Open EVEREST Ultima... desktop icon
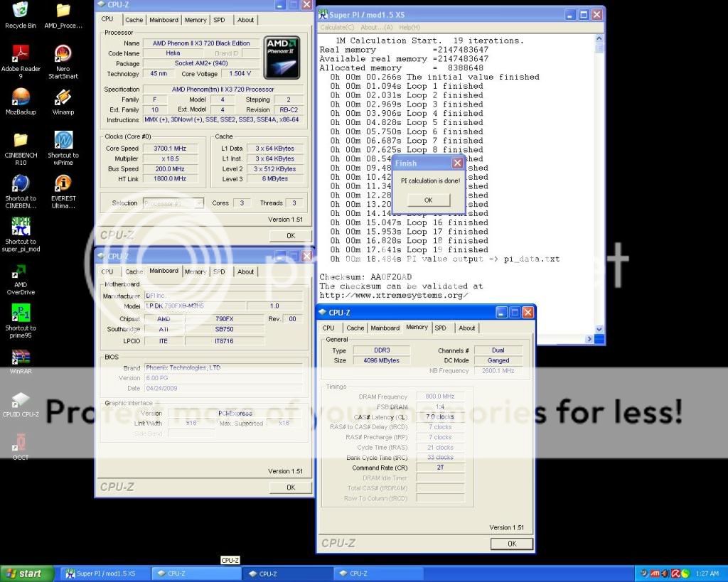The image size is (728, 582). click(63, 191)
